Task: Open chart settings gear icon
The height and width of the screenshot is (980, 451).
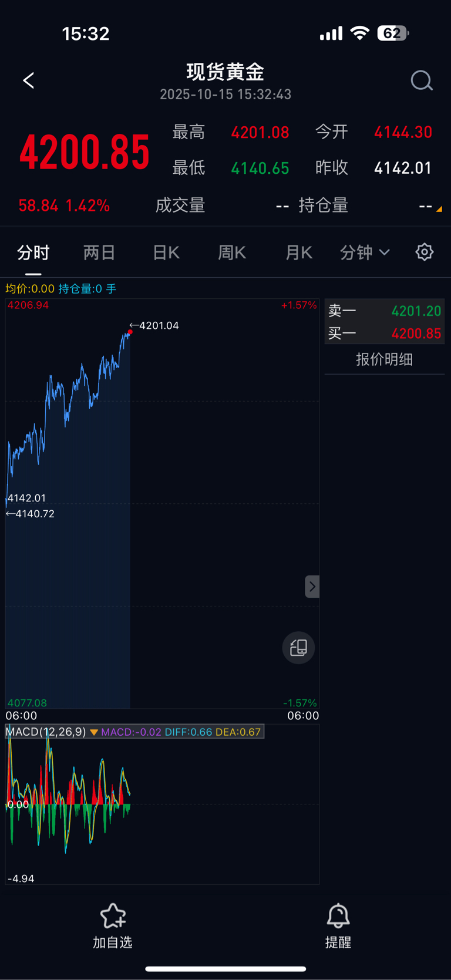Action: [x=424, y=252]
